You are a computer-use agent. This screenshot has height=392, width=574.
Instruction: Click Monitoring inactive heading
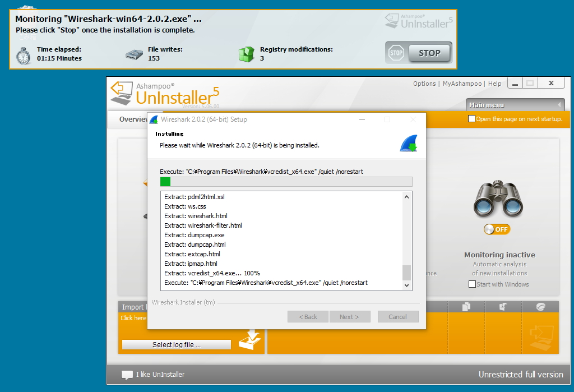click(x=499, y=255)
